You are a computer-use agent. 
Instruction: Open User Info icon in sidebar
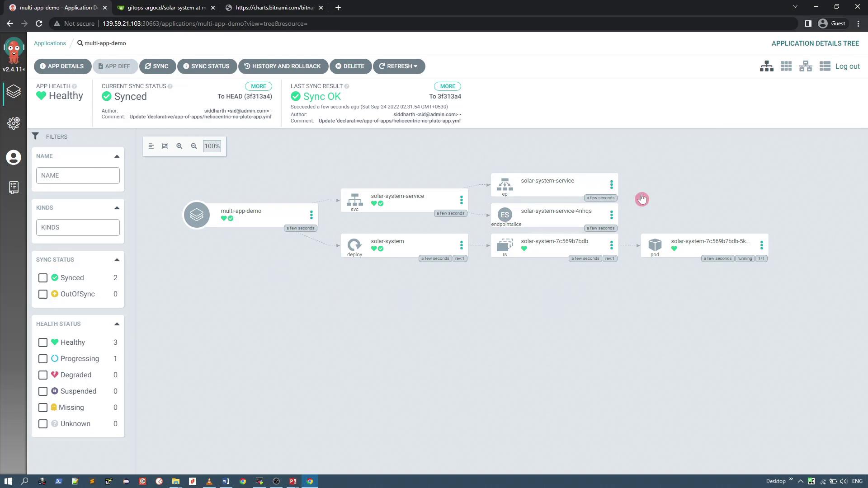pyautogui.click(x=14, y=157)
